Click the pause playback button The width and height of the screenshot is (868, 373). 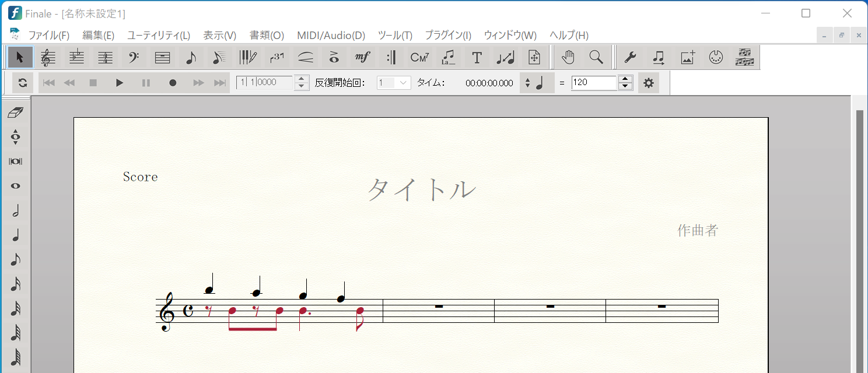click(146, 83)
